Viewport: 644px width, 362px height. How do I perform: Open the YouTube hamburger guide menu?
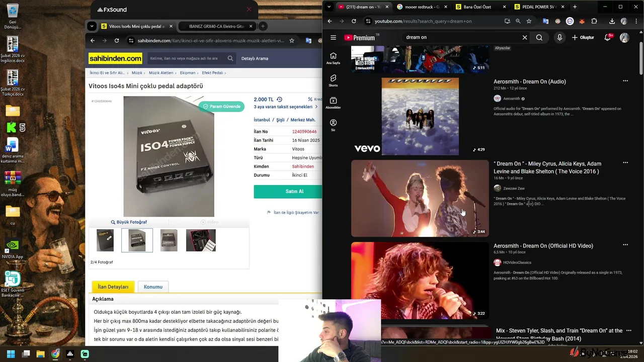[333, 37]
